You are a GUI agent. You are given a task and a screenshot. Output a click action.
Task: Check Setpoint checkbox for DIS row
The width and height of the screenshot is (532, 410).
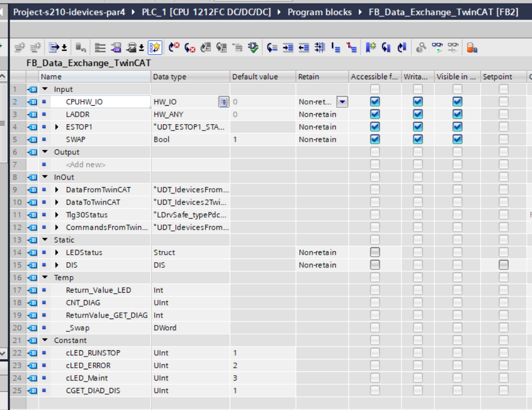click(503, 265)
